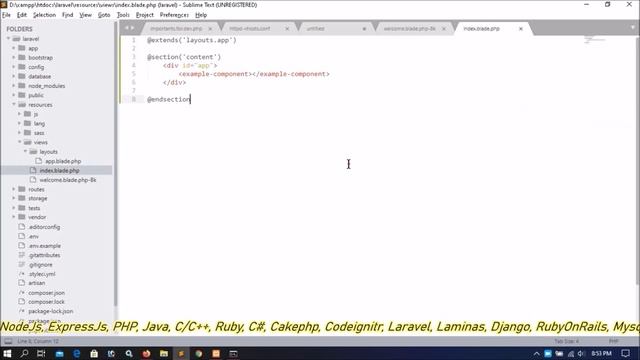The image size is (640, 360).
Task: Open the Help menu
Action: pos(201,15)
